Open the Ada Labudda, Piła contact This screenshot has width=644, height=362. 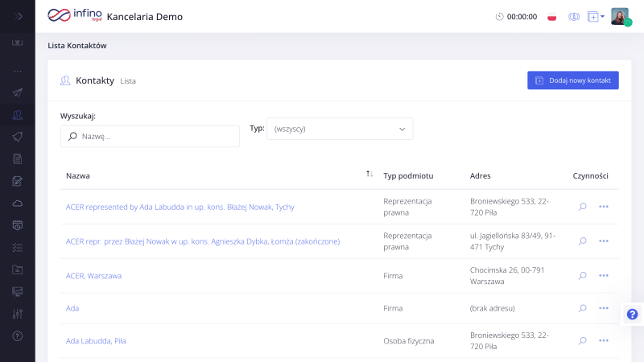click(x=96, y=341)
